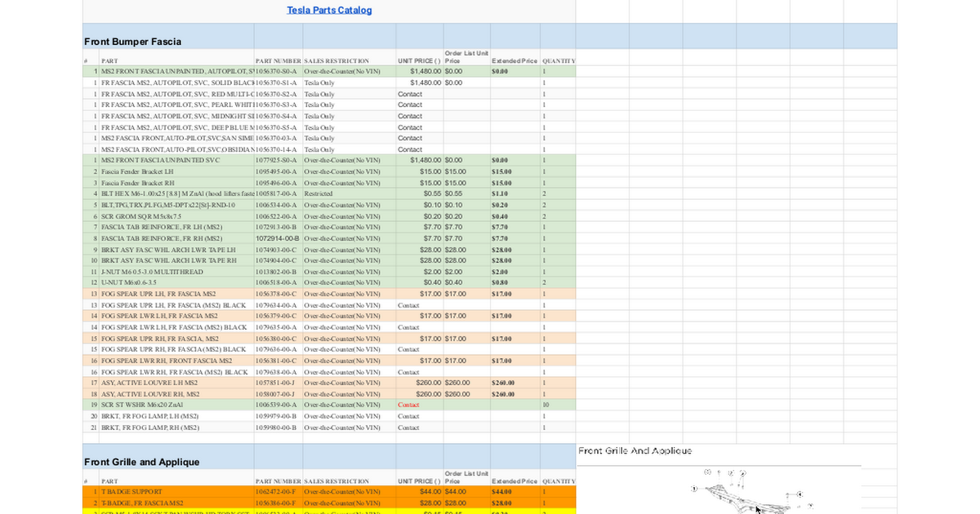Select part number cell 1056370-S5-A
The height and width of the screenshot is (514, 980).
(278, 127)
